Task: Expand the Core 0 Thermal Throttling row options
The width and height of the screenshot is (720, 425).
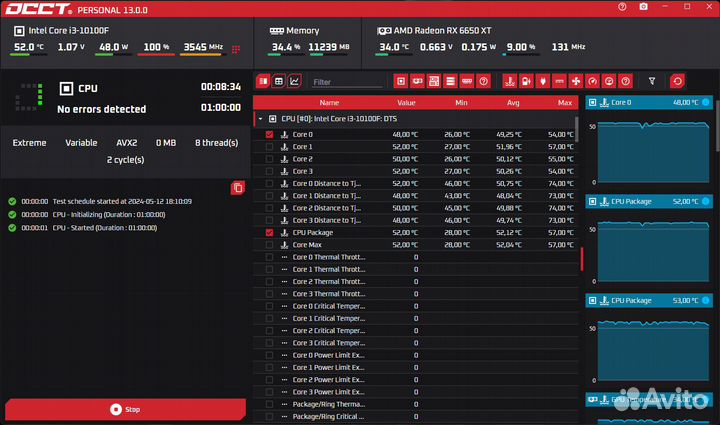Action: (284, 257)
